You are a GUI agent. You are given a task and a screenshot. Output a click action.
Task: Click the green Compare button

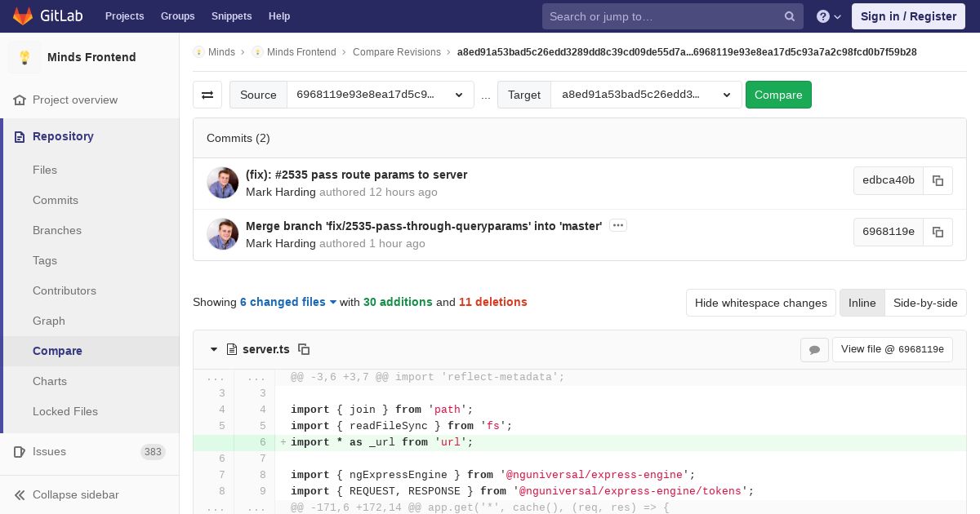pyautogui.click(x=777, y=95)
